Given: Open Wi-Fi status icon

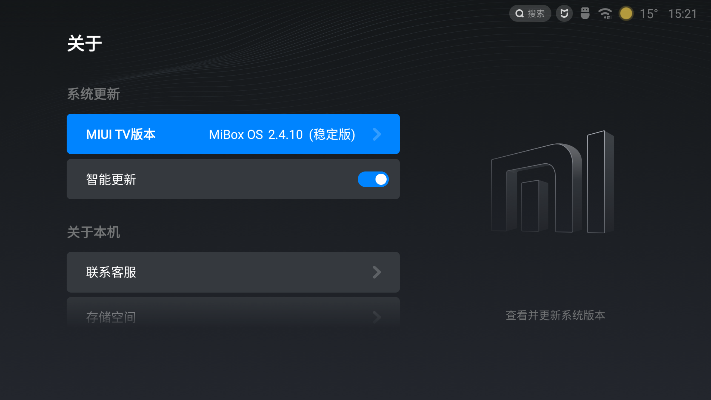Looking at the screenshot, I should pyautogui.click(x=605, y=14).
